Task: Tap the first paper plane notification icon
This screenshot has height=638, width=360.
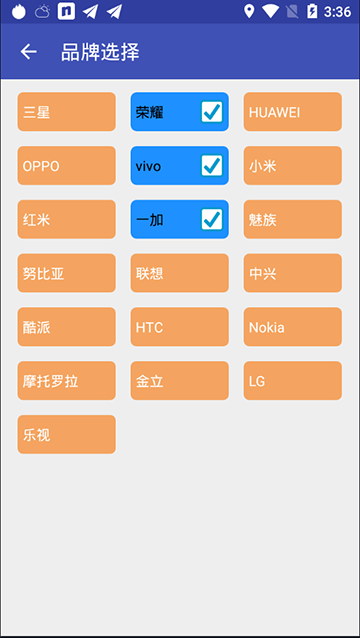Action: click(90, 11)
